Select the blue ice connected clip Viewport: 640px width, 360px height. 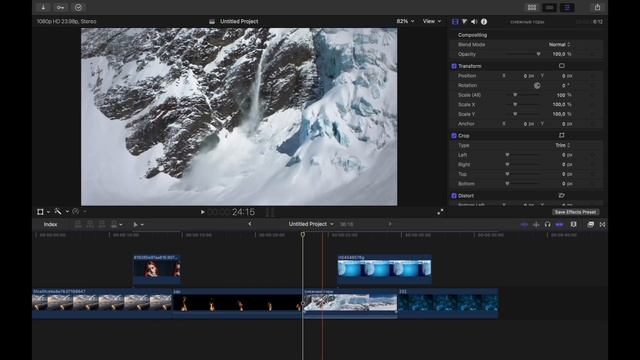[x=384, y=269]
